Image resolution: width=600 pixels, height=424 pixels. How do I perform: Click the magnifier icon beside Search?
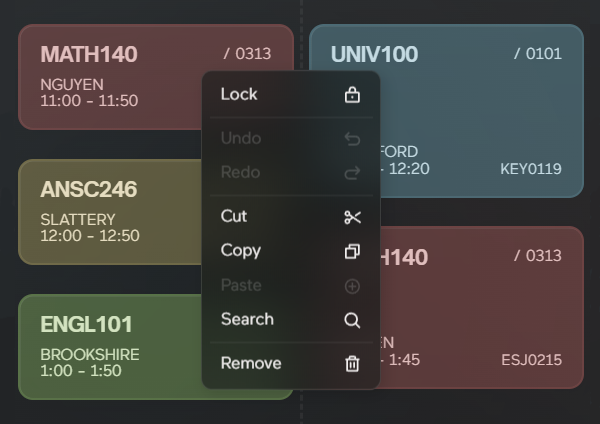(352, 320)
